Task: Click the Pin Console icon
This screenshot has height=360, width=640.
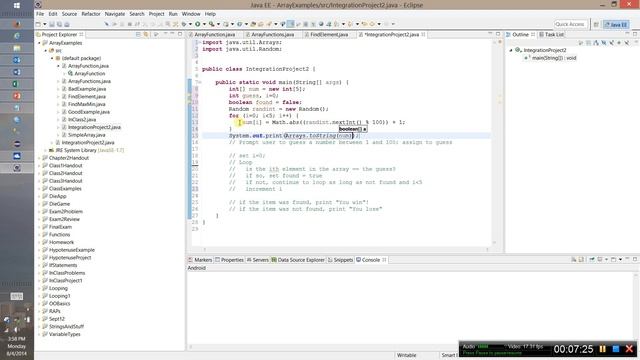Action: (591, 260)
